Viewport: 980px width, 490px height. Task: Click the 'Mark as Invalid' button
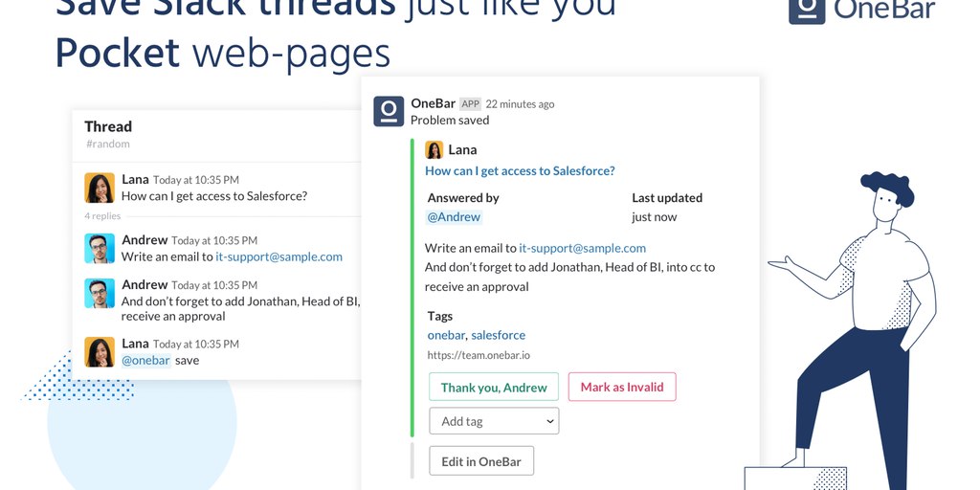click(622, 387)
